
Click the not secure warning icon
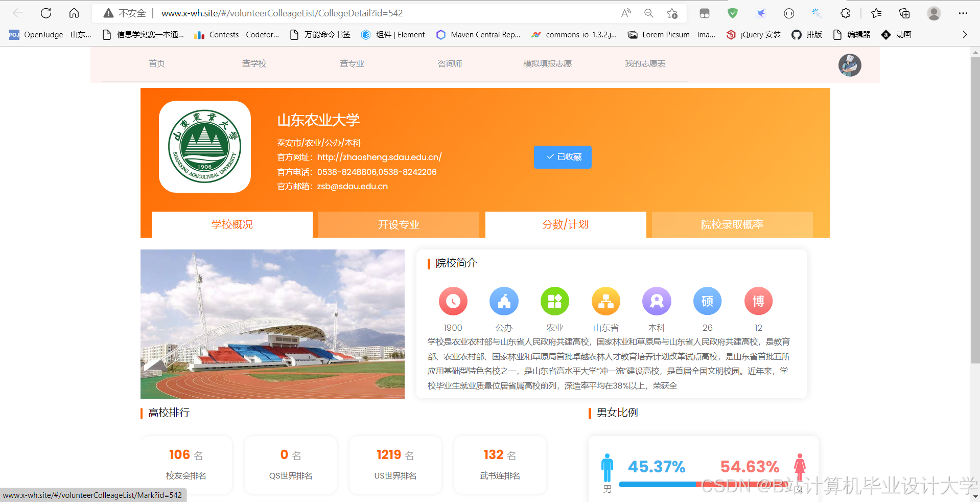tap(108, 13)
